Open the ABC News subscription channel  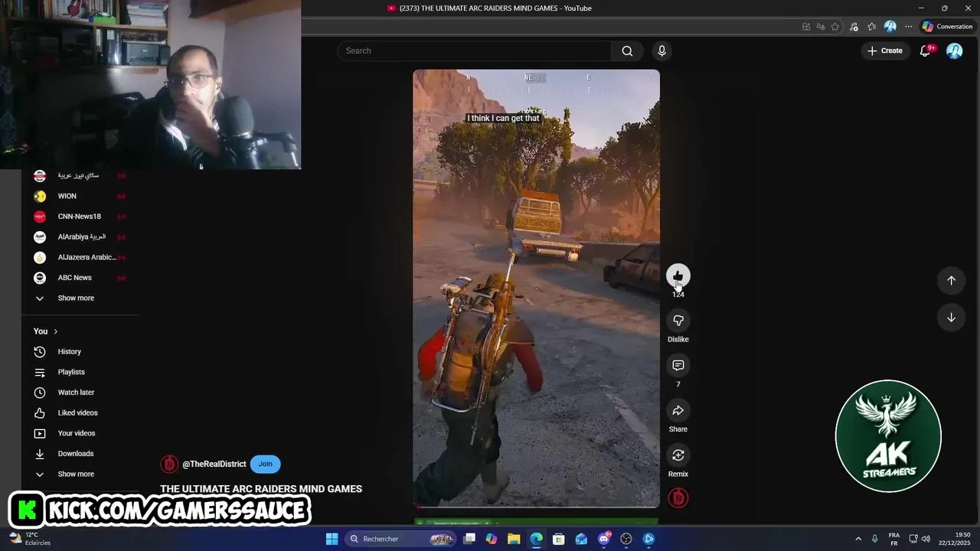(80, 278)
